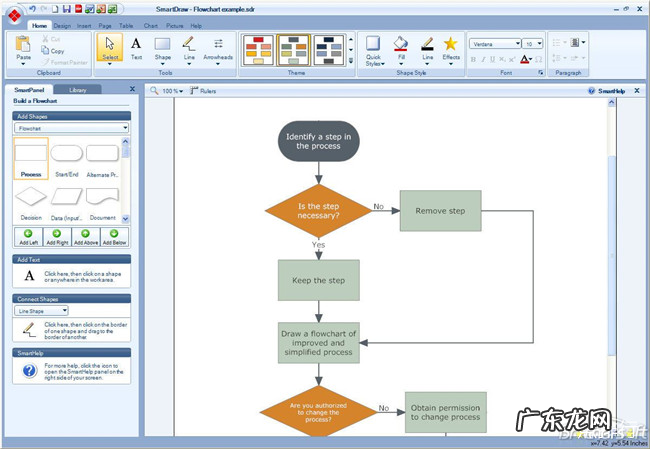Open the Library panel tab
650x449 pixels.
(92, 89)
